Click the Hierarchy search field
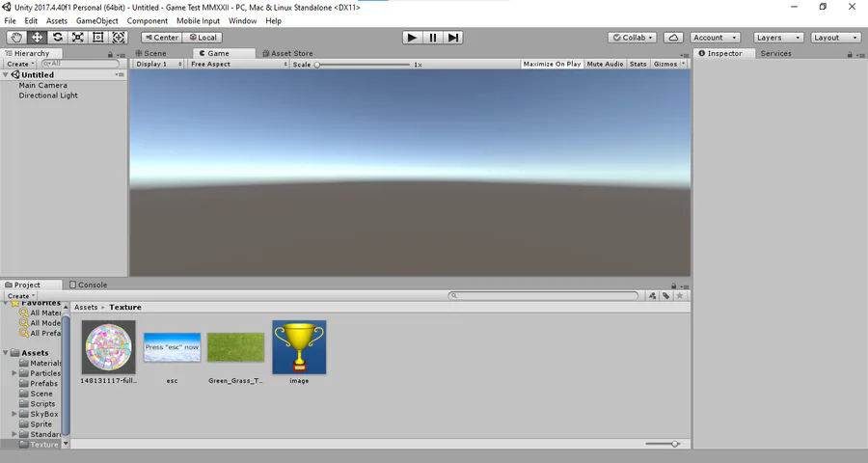This screenshot has height=463, width=868. tap(80, 64)
